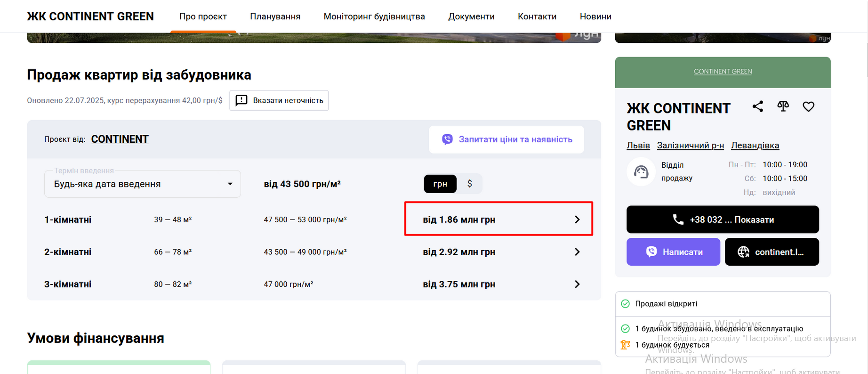Click the share icon next to ЖК CONTINENT GREEN
The height and width of the screenshot is (374, 868).
tap(757, 106)
